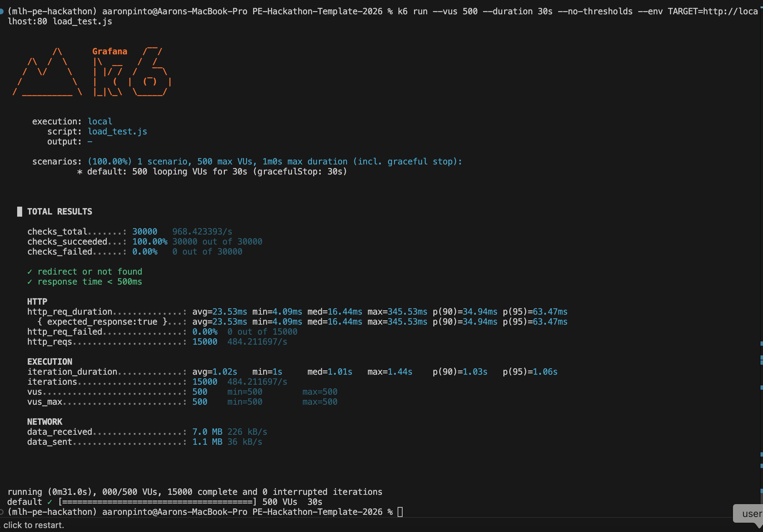
Task: Click the 'k6 run' command text in first line
Action: (412, 11)
